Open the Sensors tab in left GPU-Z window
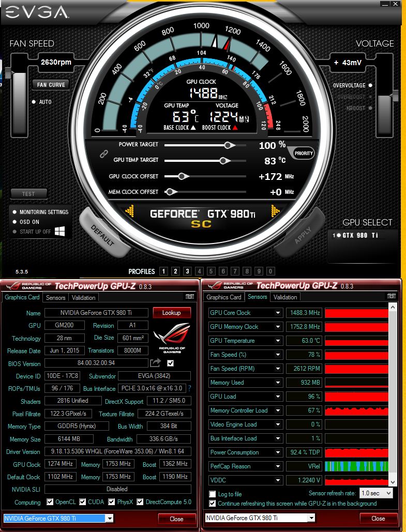The height and width of the screenshot is (532, 406). [x=55, y=298]
